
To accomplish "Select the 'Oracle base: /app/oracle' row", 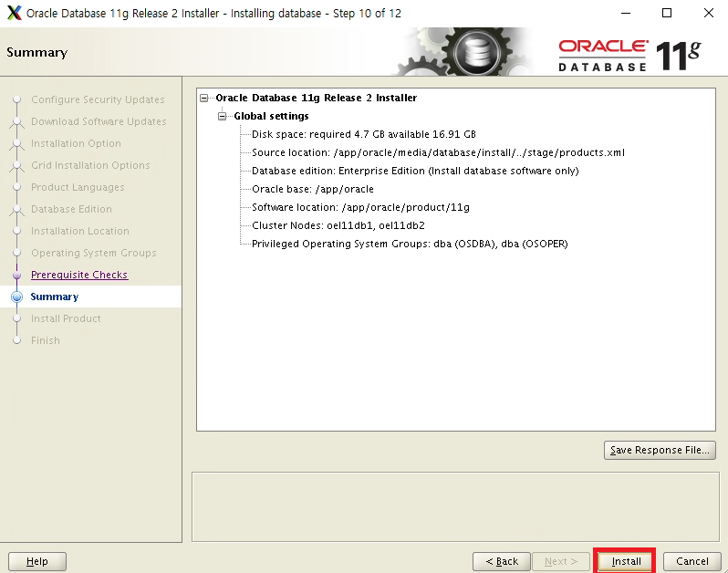I will pos(313,189).
